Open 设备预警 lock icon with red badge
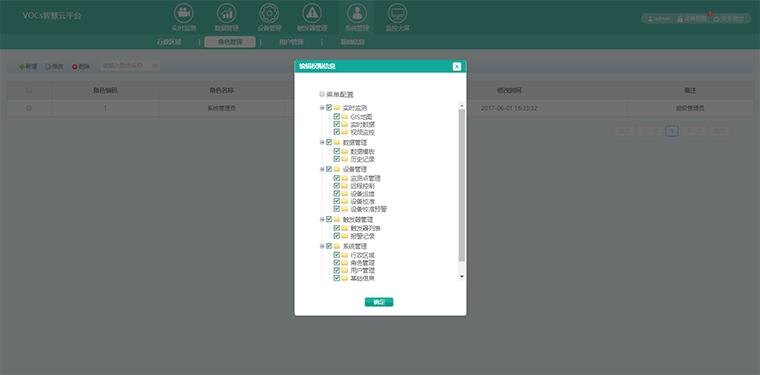 (x=680, y=19)
